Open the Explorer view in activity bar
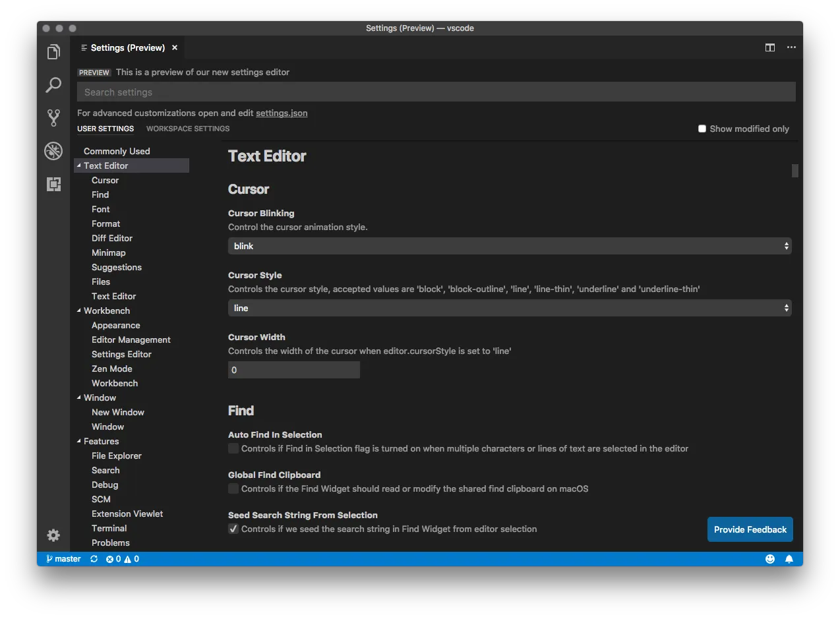 coord(53,52)
